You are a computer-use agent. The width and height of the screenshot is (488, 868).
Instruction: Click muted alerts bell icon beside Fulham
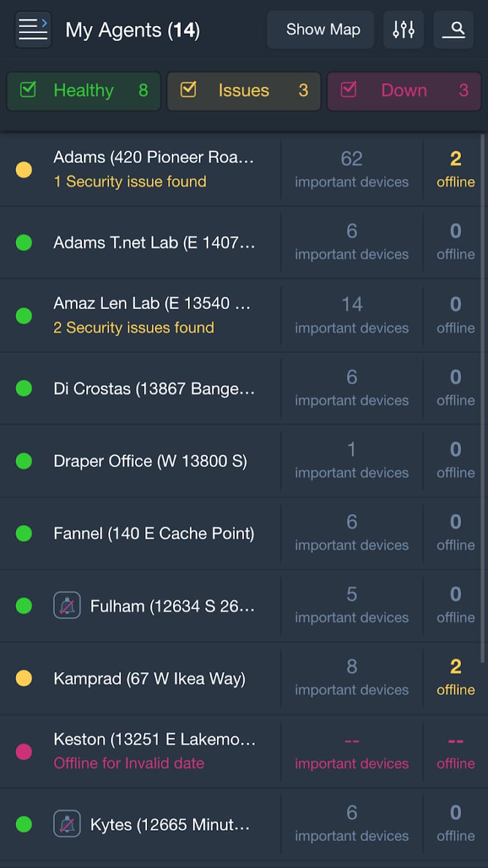(x=67, y=605)
